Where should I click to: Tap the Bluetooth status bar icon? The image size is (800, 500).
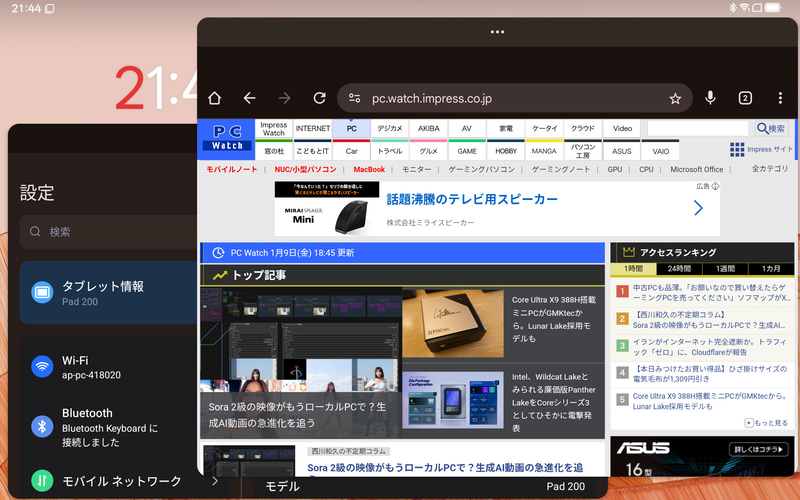click(x=733, y=8)
